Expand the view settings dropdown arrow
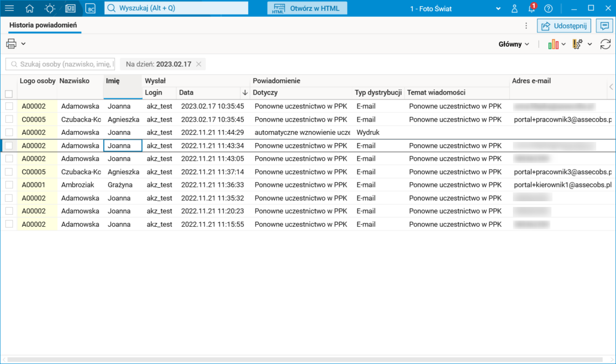This screenshot has height=364, width=616. [x=589, y=44]
